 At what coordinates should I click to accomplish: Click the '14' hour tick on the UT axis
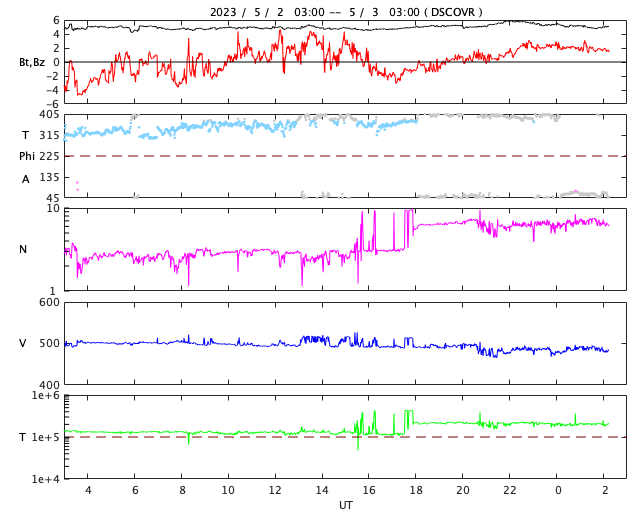tap(322, 490)
